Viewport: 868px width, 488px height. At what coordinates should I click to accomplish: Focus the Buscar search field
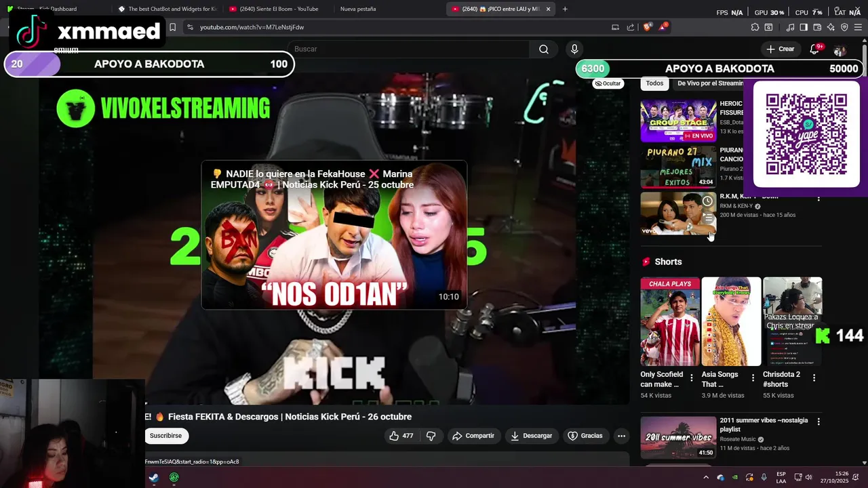click(x=410, y=49)
